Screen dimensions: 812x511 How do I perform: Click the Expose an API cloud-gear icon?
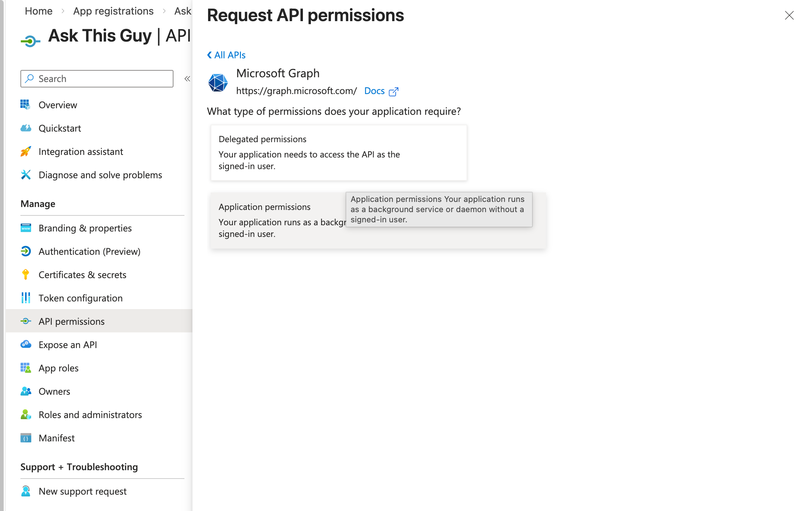[x=26, y=344]
